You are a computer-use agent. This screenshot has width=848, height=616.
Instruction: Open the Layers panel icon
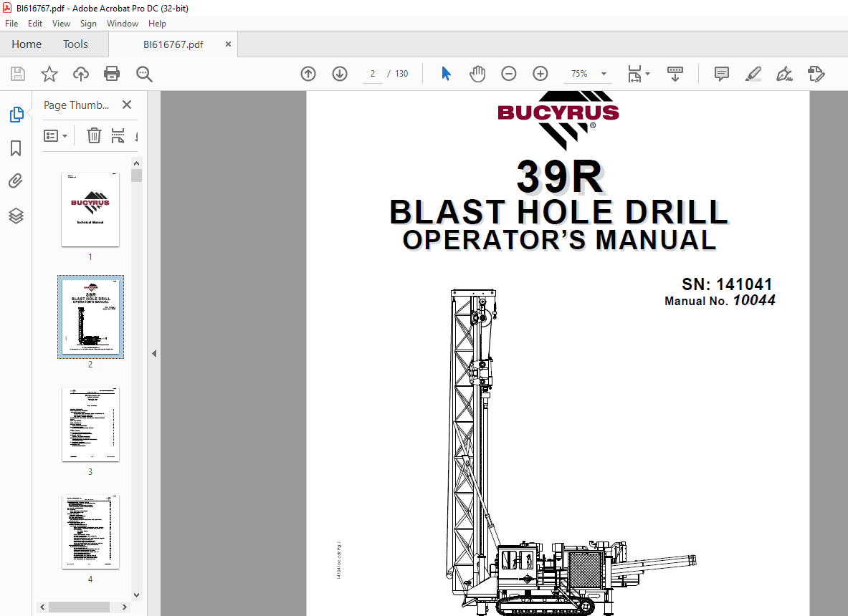point(16,216)
